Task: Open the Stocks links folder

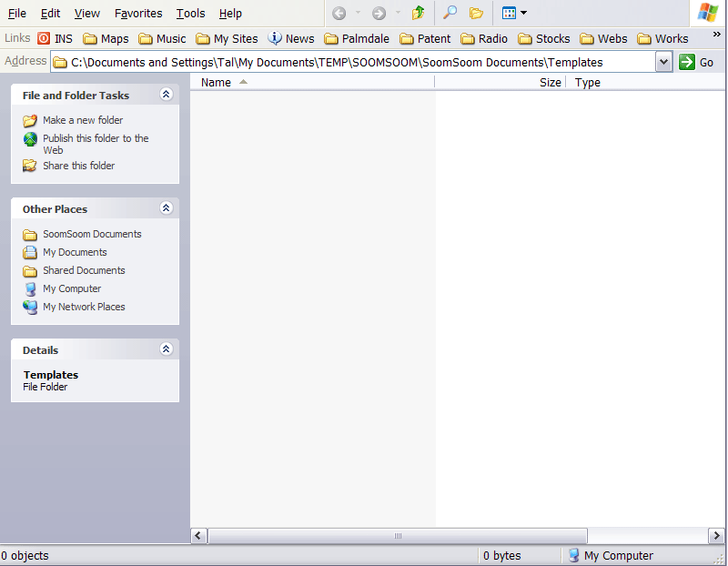Action: pos(543,38)
